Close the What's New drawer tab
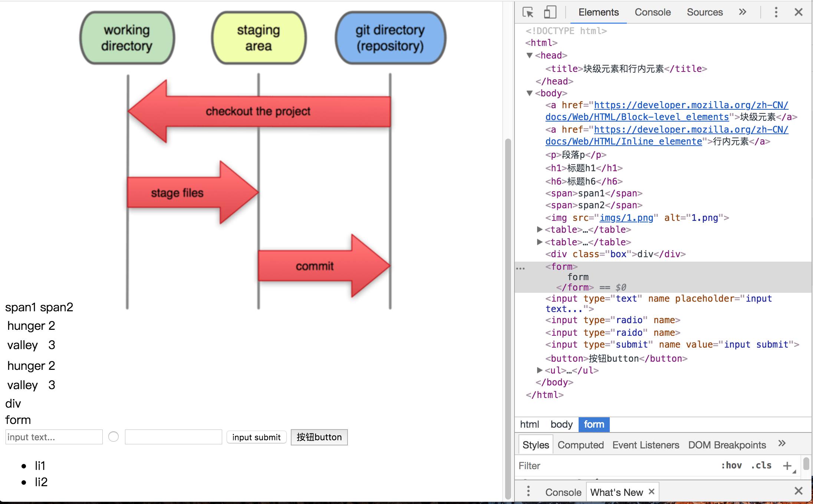 point(651,491)
